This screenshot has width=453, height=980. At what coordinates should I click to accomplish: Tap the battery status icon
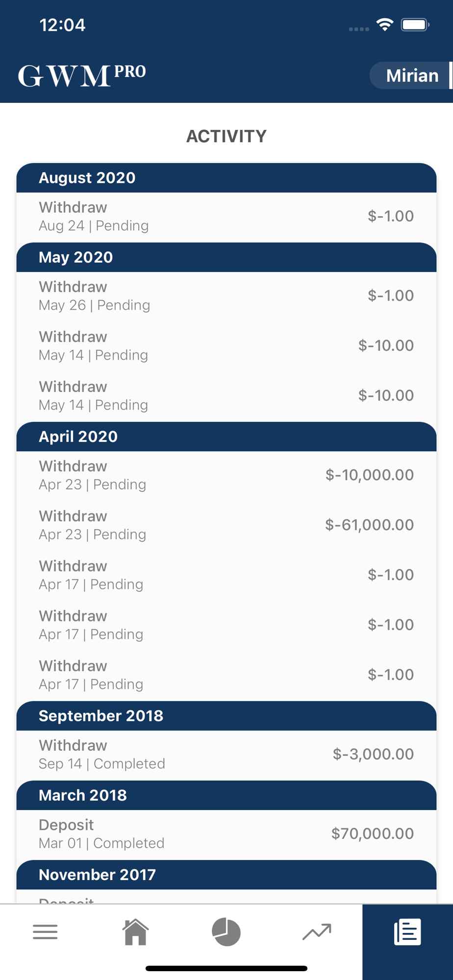[x=415, y=24]
